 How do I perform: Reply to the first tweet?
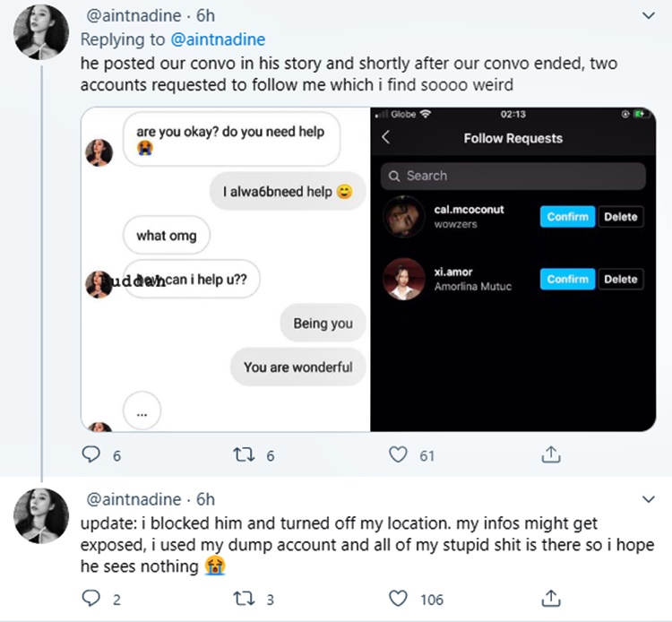pyautogui.click(x=90, y=455)
